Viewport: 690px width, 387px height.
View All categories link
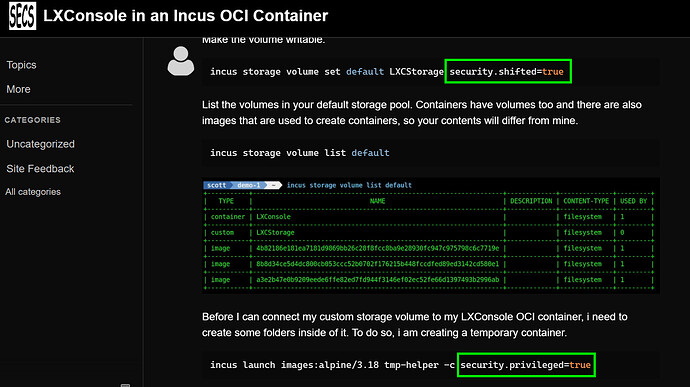point(33,192)
